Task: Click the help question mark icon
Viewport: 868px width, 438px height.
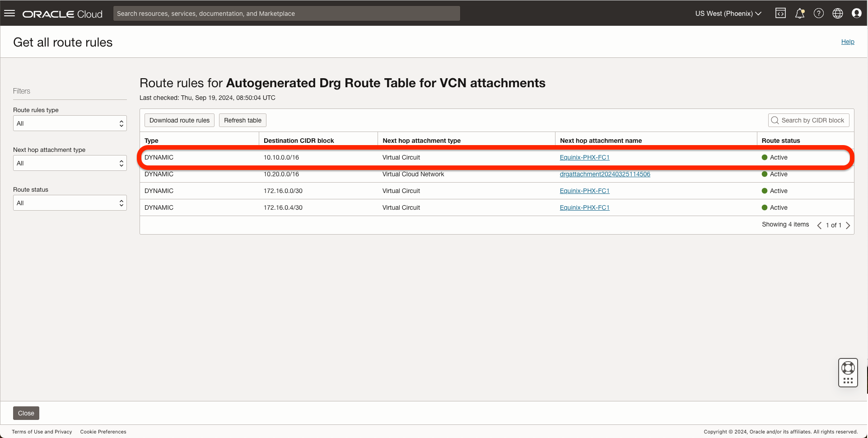Action: [x=819, y=14]
